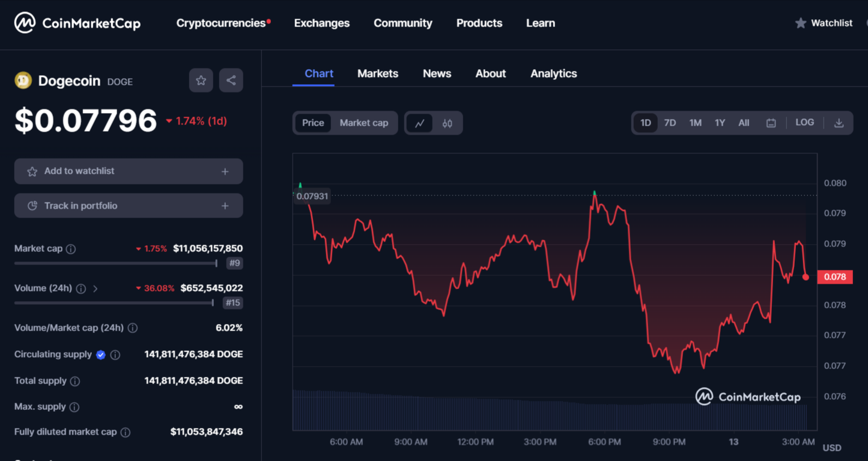Screen dimensions: 868x461
Task: Click the blue verified badge for Circulating supply
Action: tap(101, 355)
